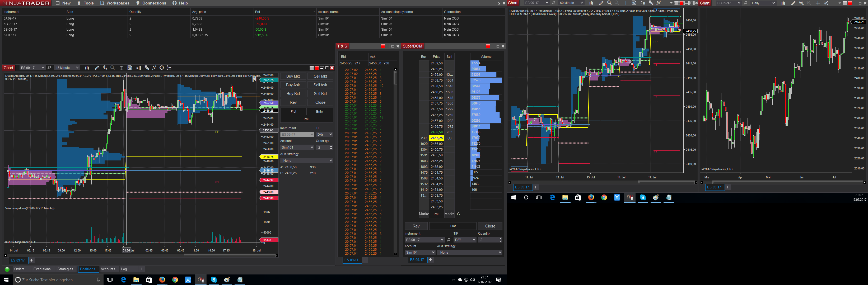Viewport: 868px width, 285px height.
Task: Expand the 15 Minute interval dropdown
Action: pyautogui.click(x=67, y=68)
